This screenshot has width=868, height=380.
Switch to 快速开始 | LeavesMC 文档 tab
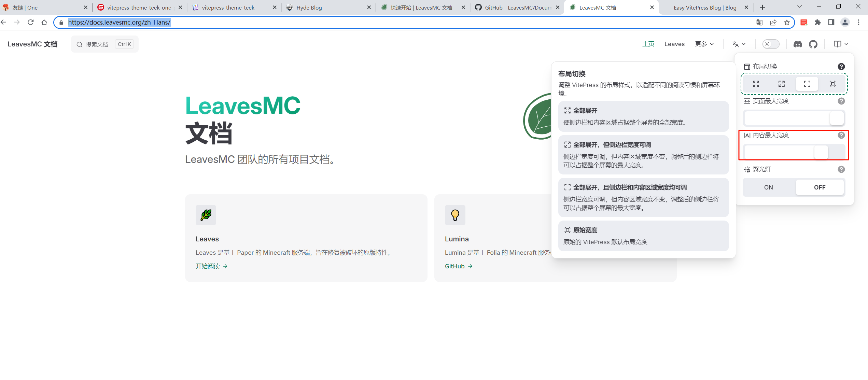click(422, 8)
